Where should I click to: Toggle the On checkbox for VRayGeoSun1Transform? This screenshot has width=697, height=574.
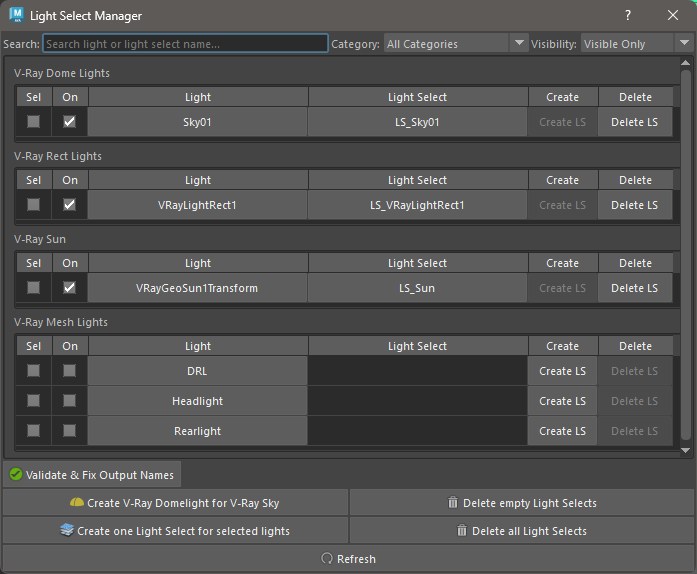click(69, 288)
